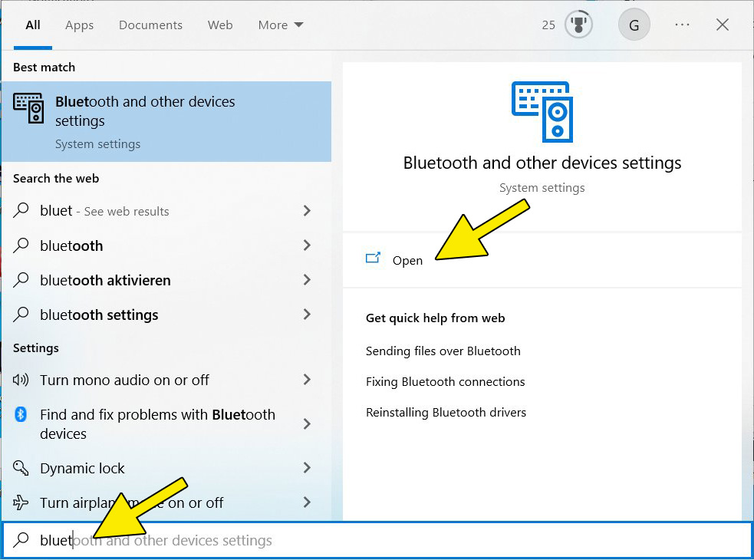
Task: Open the three-dot options menu
Action: (x=682, y=25)
